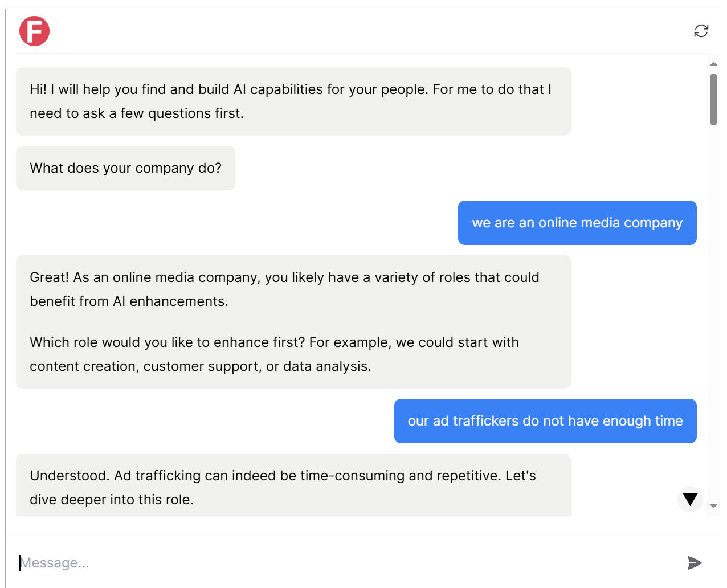Click the "we are an online media company" bubble

click(x=577, y=223)
